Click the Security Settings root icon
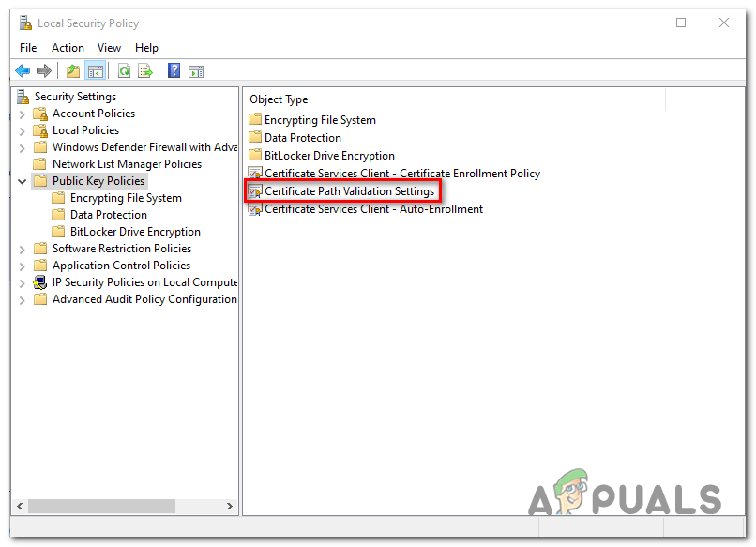Viewport: 756px width, 547px height. point(23,97)
